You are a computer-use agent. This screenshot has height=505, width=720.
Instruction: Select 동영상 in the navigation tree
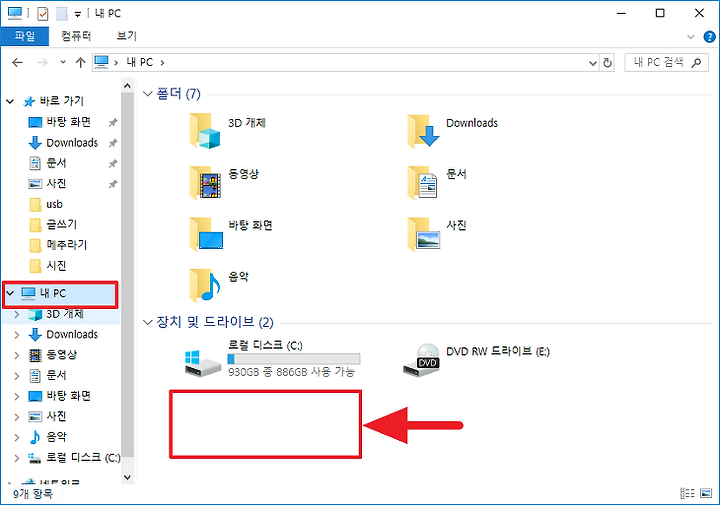click(53, 355)
